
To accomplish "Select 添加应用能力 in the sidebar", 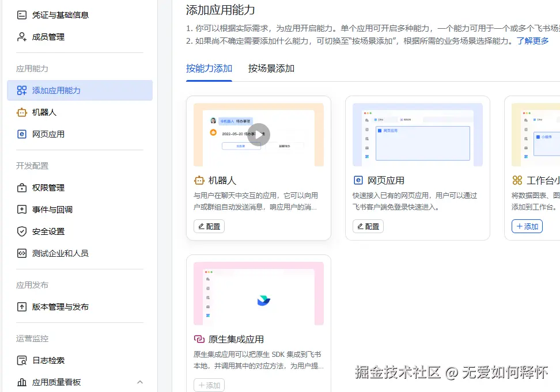I will pyautogui.click(x=80, y=90).
